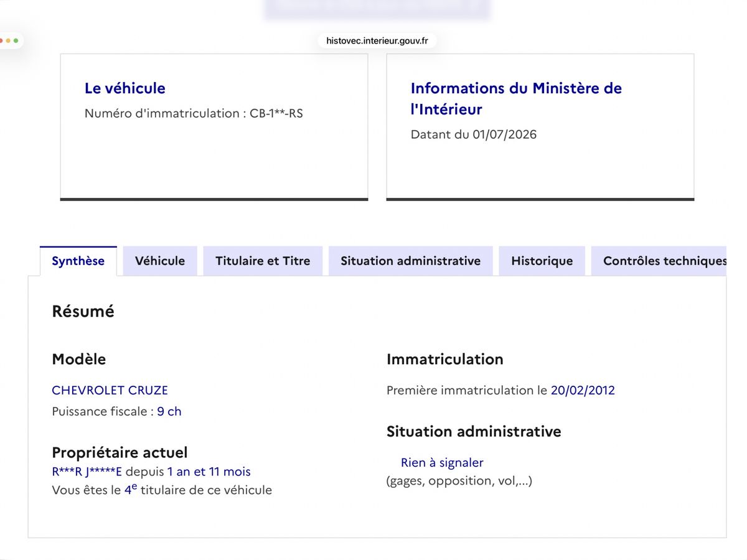
Task: Go to the Historique tab
Action: point(542,261)
